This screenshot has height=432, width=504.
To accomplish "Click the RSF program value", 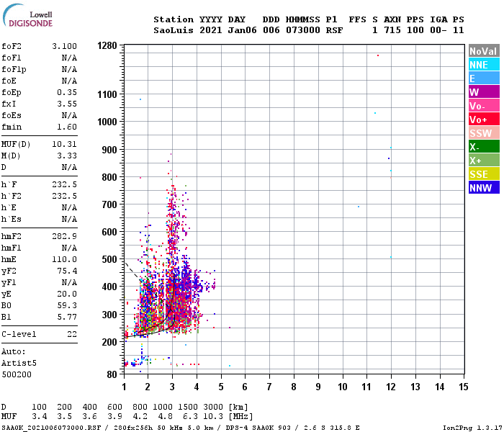I will (x=334, y=30).
